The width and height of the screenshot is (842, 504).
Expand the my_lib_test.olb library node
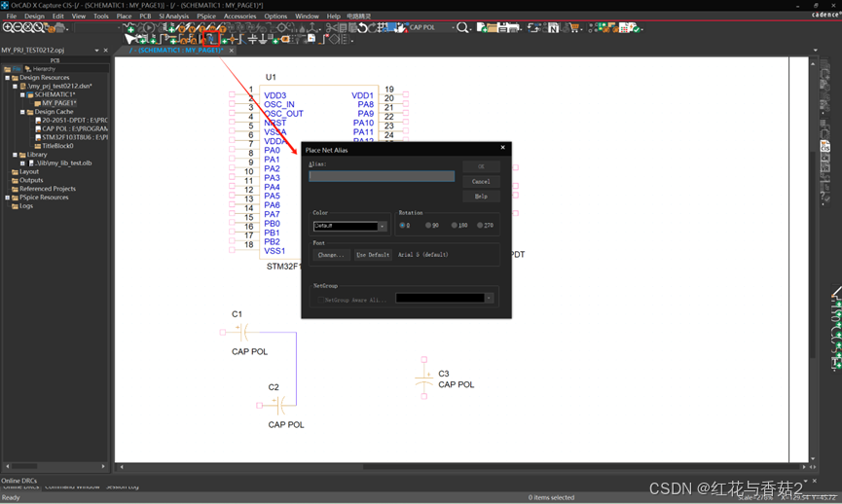click(22, 163)
